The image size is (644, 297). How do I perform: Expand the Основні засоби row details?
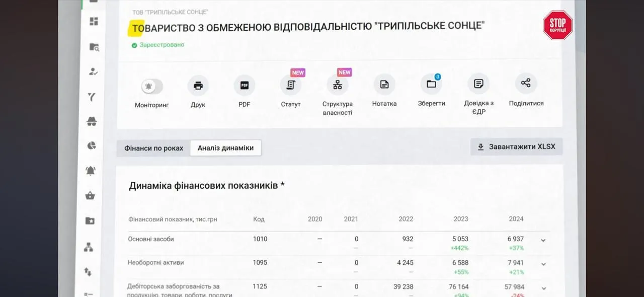[543, 240]
